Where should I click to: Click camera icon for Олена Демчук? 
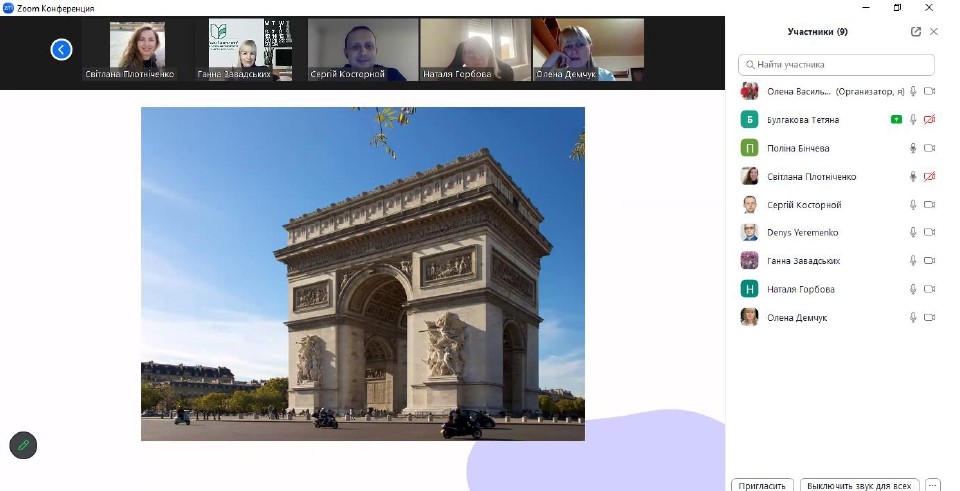click(x=929, y=317)
